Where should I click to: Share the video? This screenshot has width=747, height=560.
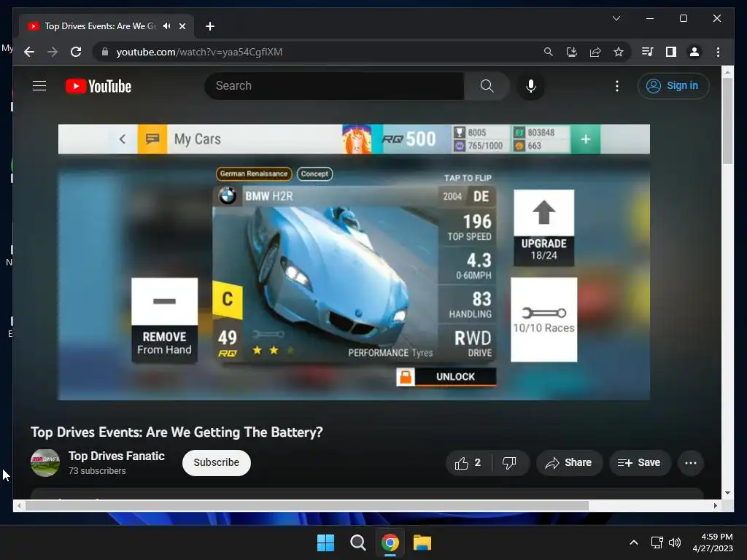pos(569,463)
